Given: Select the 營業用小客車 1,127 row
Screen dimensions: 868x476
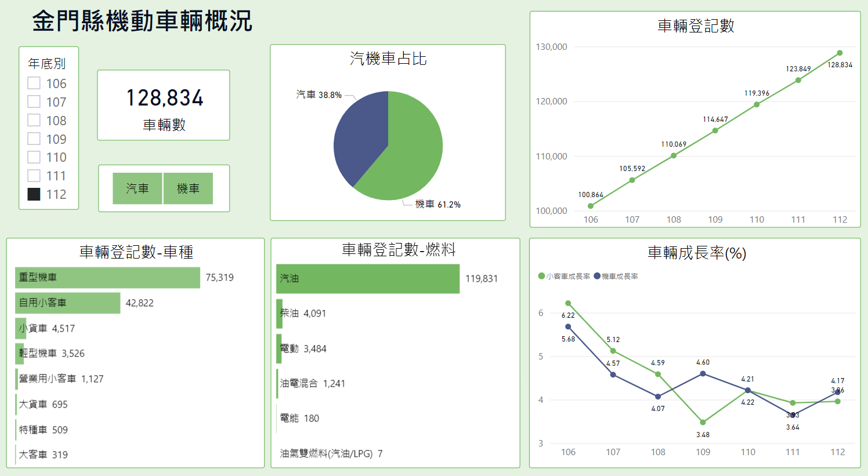Looking at the screenshot, I should pyautogui.click(x=60, y=379).
